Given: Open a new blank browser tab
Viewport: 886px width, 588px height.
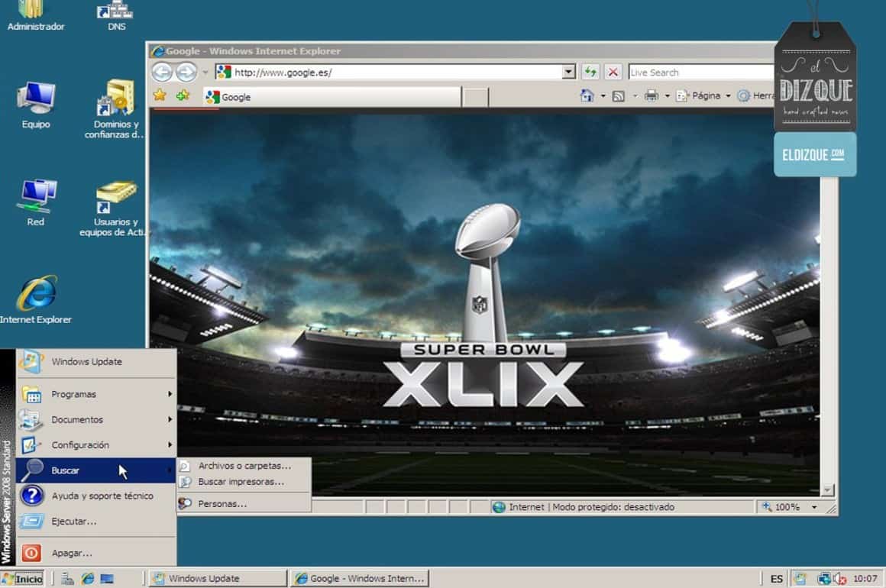Looking at the screenshot, I should 475,97.
